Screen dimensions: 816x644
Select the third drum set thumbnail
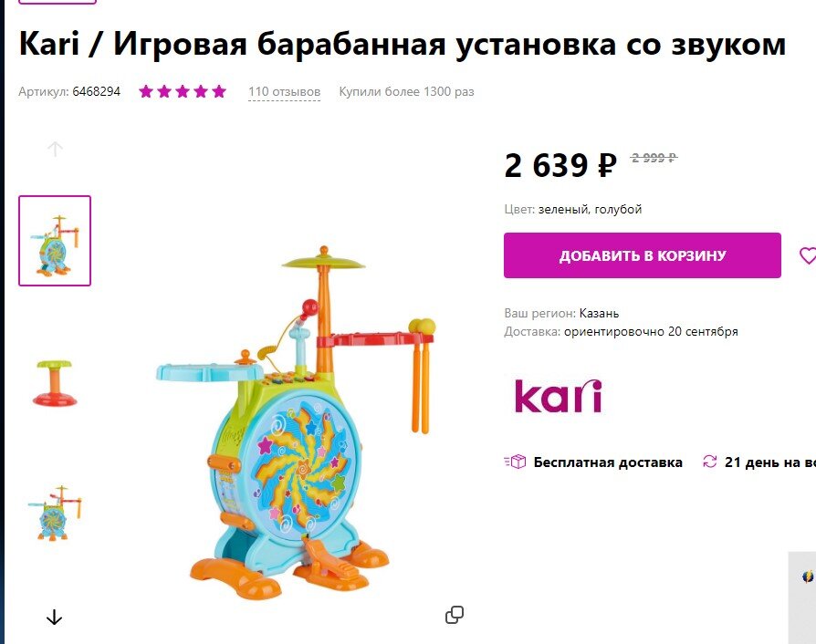[x=55, y=514]
